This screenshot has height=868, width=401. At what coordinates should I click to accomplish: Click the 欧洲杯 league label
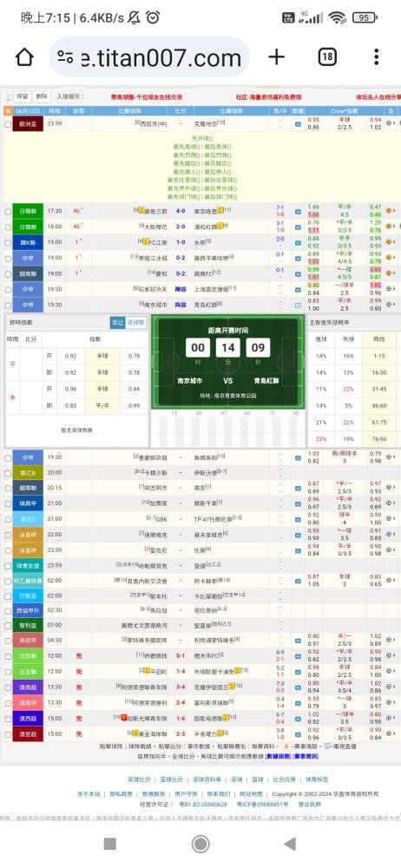27,124
